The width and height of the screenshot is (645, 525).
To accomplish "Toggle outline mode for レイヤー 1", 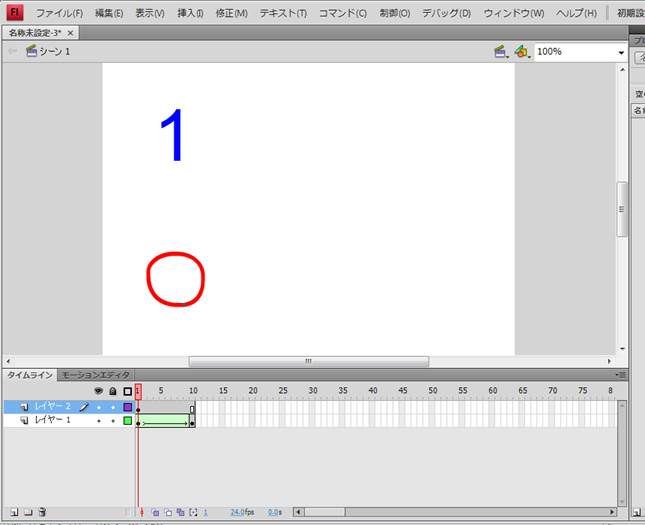I will (x=127, y=421).
